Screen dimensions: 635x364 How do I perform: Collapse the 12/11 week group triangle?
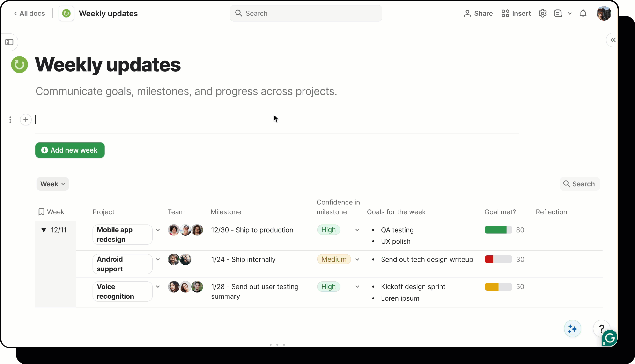(44, 230)
